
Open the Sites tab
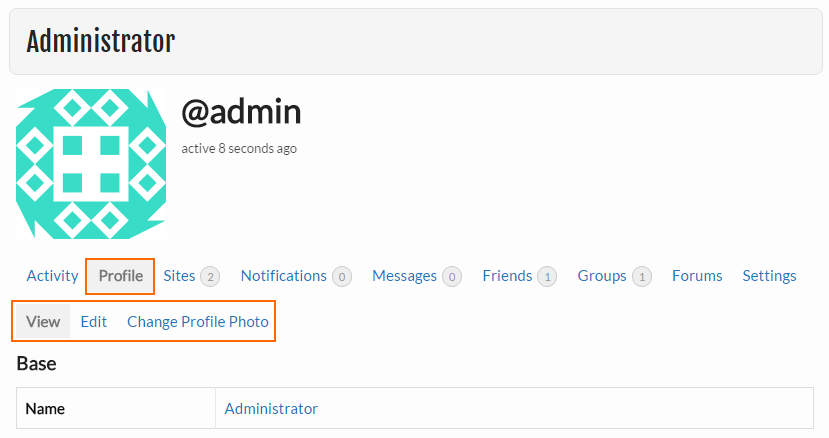coord(179,276)
